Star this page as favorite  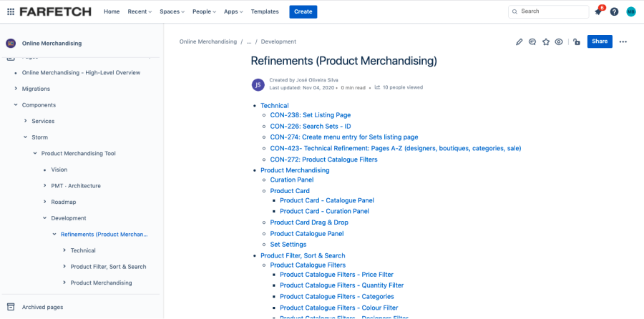546,41
